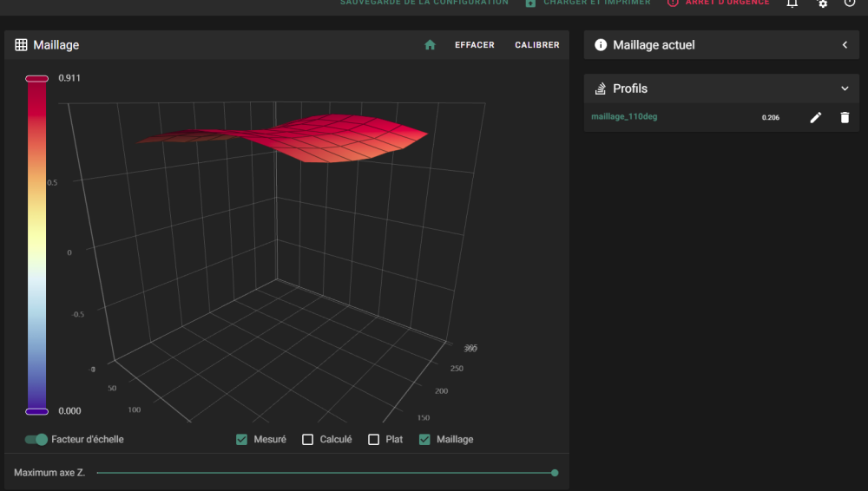This screenshot has width=868, height=491.
Task: Click the CALIBRER button
Action: [537, 45]
